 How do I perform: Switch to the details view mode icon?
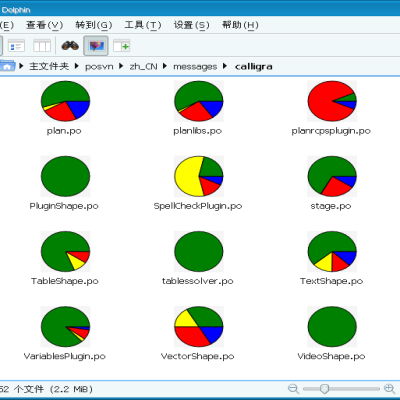tap(16, 46)
